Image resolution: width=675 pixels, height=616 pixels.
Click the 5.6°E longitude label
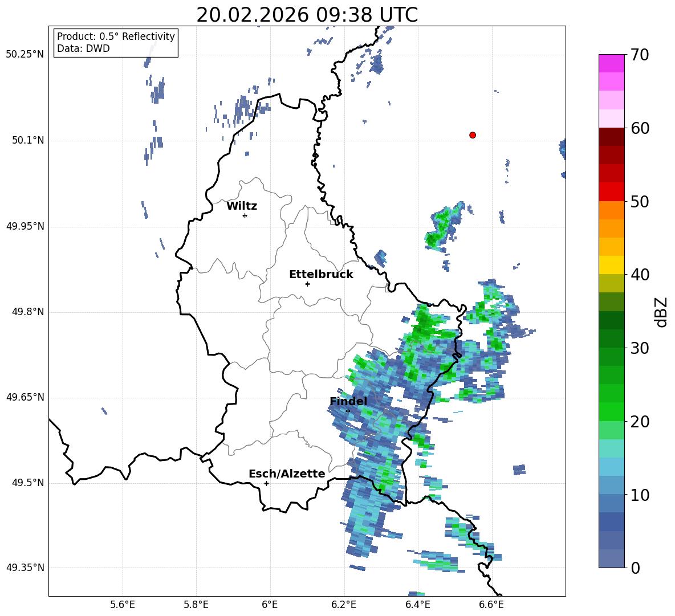123,605
